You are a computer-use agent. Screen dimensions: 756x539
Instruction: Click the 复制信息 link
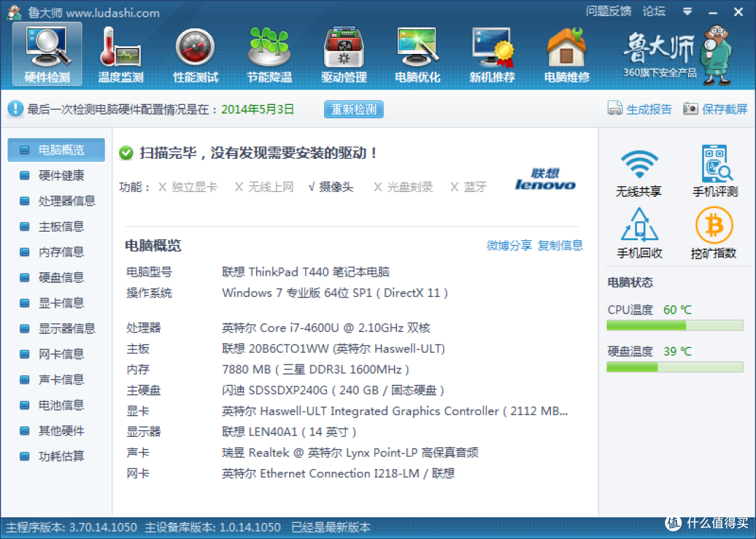point(560,246)
